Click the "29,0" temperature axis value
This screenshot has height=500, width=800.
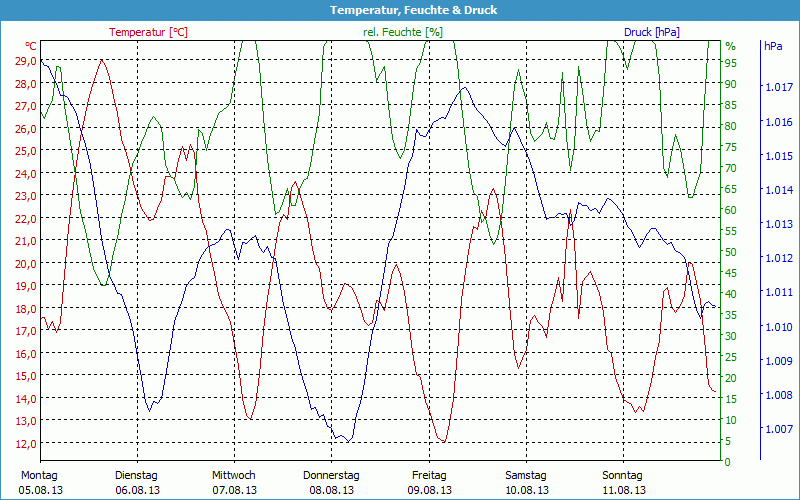click(26, 61)
